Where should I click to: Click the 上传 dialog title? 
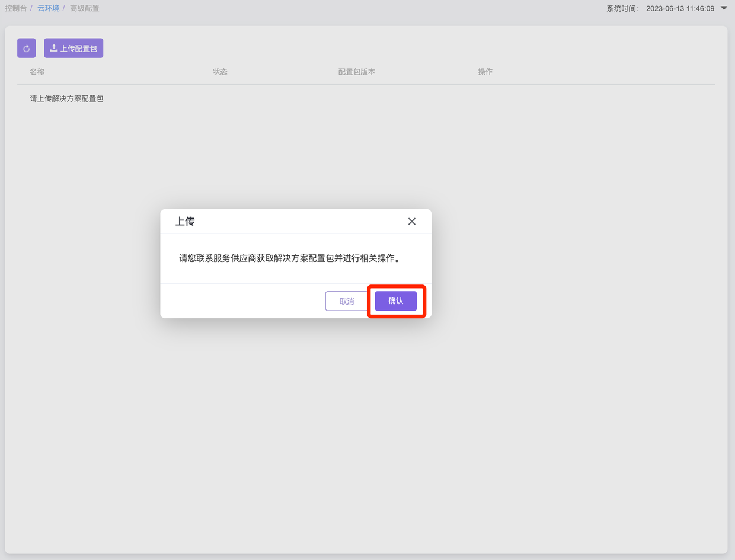click(185, 222)
